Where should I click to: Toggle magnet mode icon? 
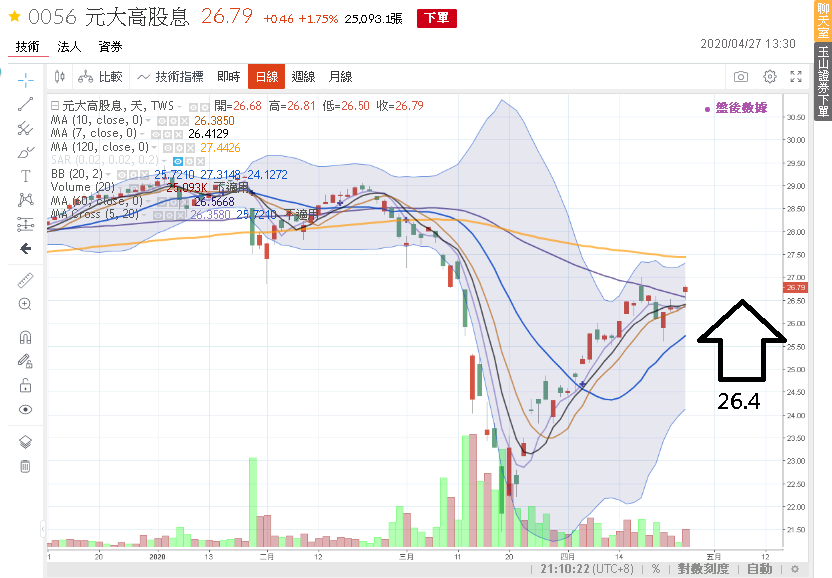pyautogui.click(x=25, y=337)
